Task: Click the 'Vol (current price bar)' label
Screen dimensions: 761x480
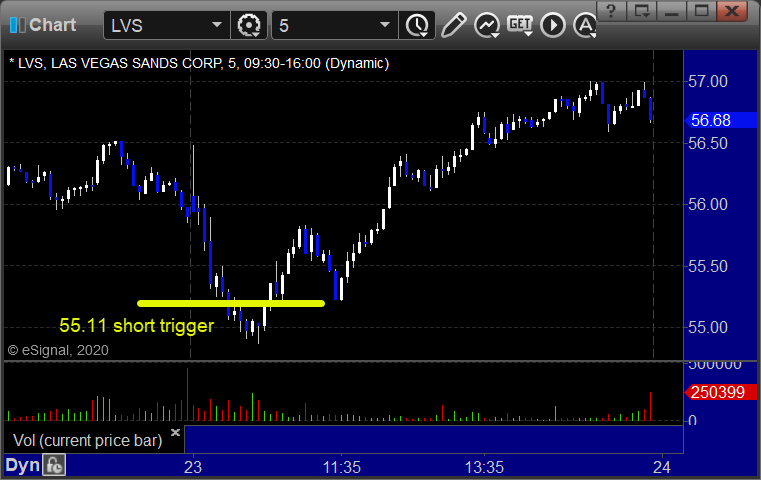Action: pos(87,440)
